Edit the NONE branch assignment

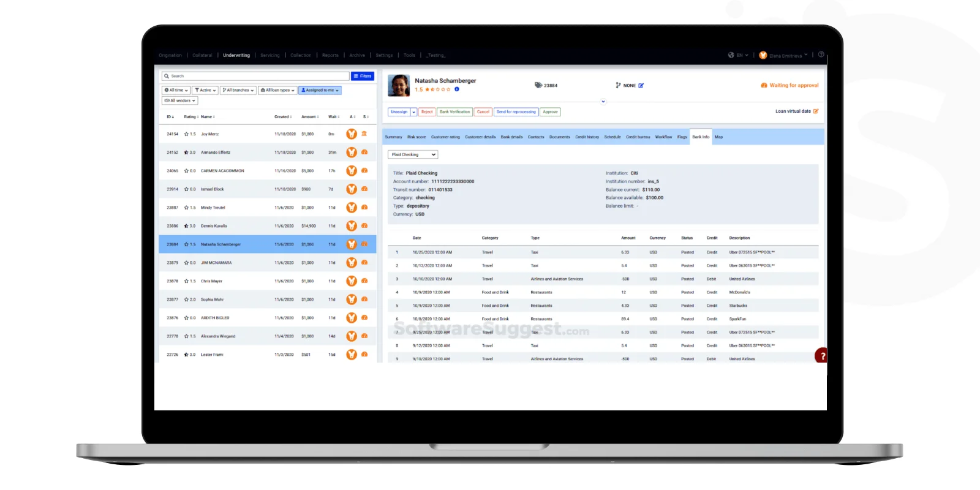click(641, 86)
